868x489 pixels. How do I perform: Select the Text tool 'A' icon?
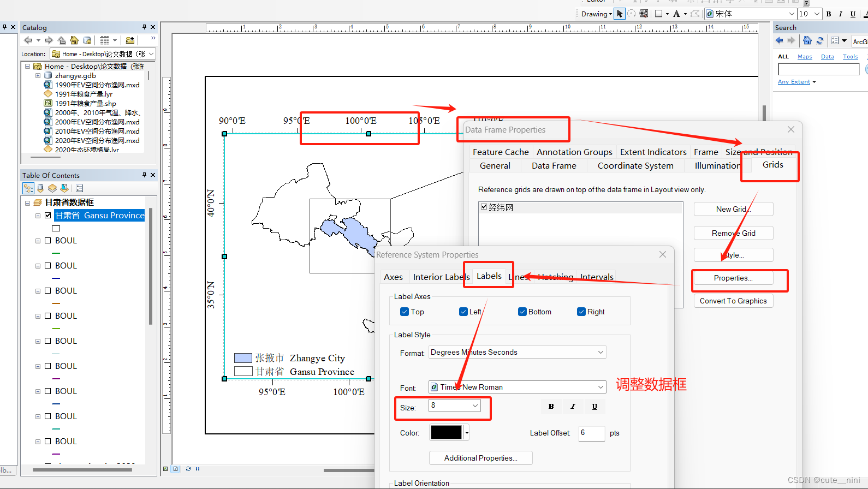(676, 14)
